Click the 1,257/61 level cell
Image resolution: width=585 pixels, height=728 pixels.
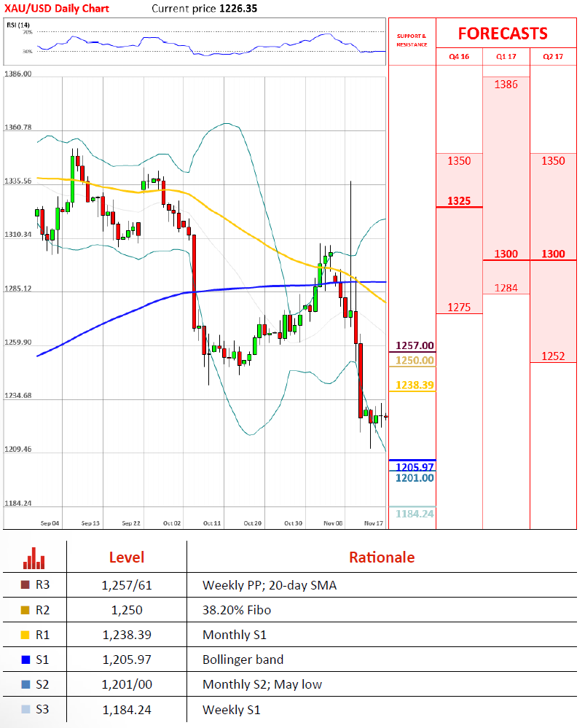click(127, 585)
